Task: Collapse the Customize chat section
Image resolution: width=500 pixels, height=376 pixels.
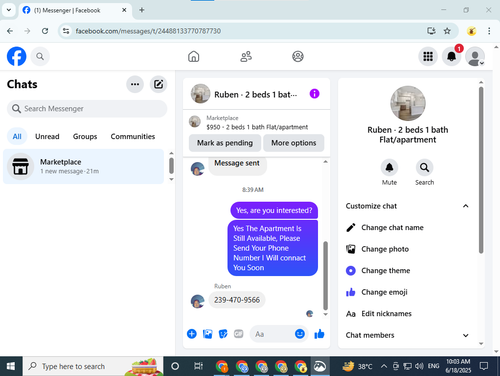Action: (407, 206)
